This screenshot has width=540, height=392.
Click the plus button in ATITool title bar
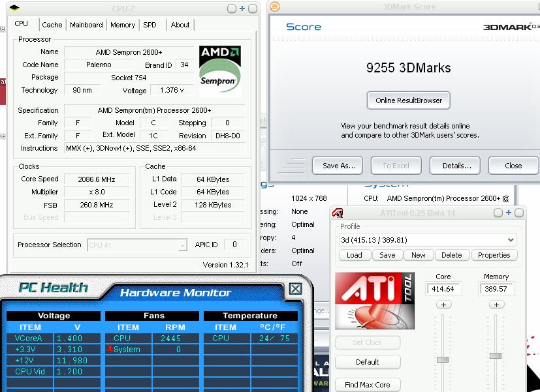pos(508,213)
